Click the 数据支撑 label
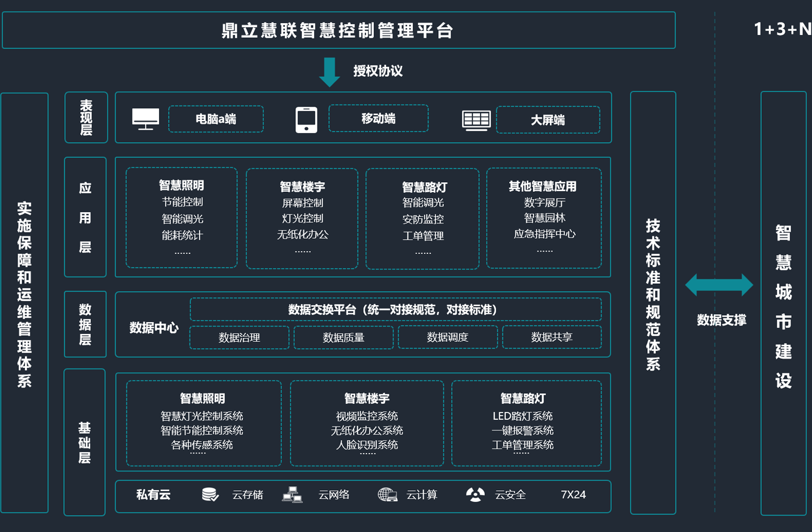 coord(721,320)
